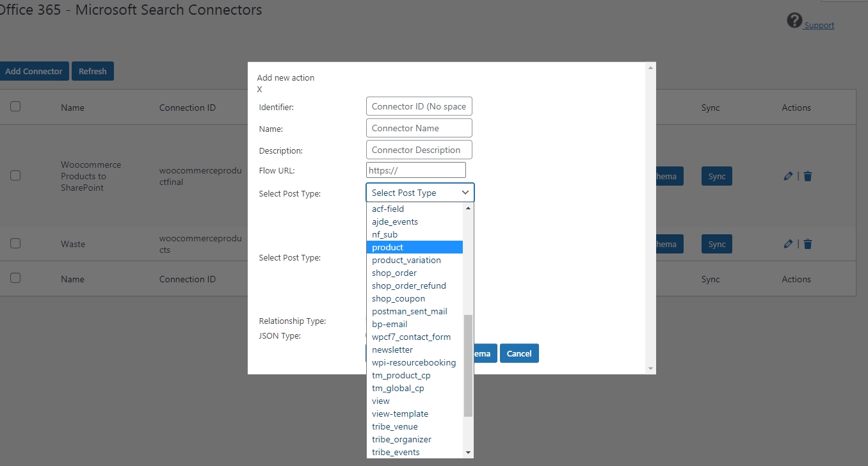Choose product_variation post type
This screenshot has width=868, height=466.
pyautogui.click(x=415, y=260)
